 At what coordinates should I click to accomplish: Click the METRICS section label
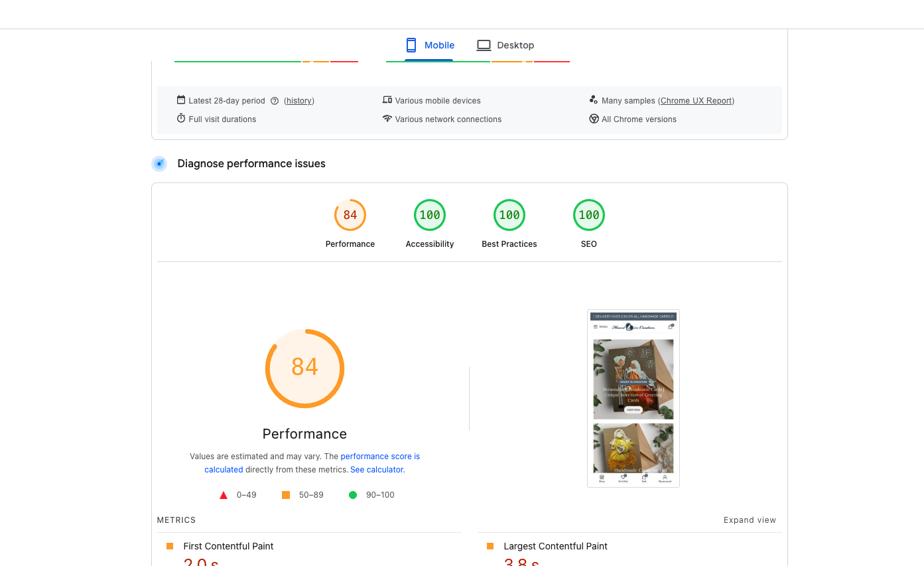pos(176,520)
